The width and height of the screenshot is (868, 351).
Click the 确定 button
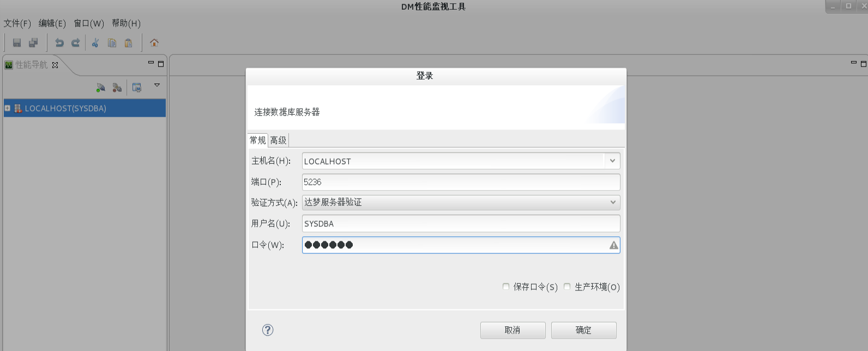pos(584,330)
